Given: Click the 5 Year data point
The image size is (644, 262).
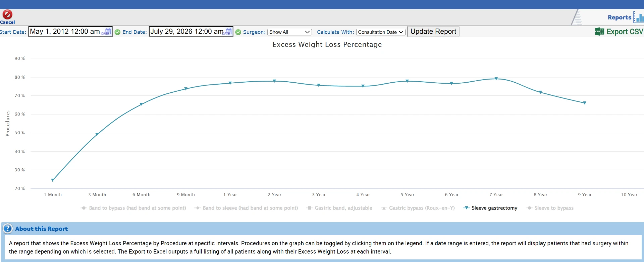Looking at the screenshot, I should pos(407,81).
